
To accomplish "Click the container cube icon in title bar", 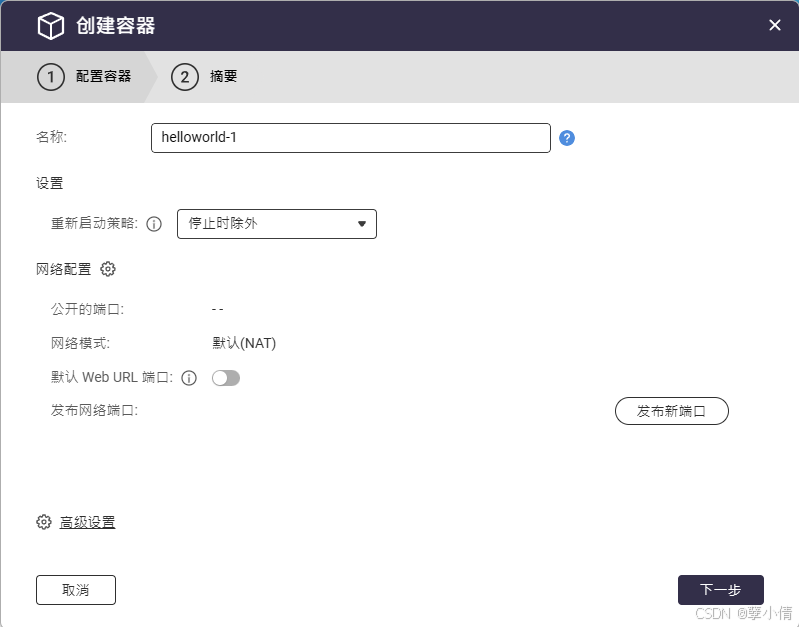I will [x=51, y=26].
